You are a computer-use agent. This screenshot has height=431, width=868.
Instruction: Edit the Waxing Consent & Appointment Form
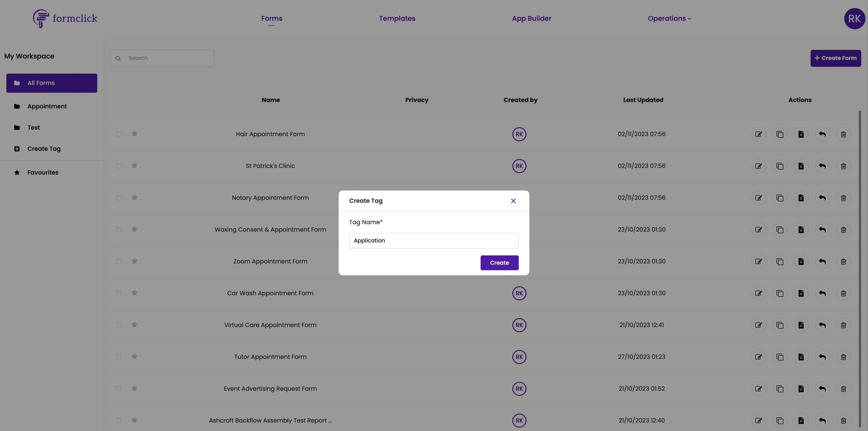(x=758, y=230)
